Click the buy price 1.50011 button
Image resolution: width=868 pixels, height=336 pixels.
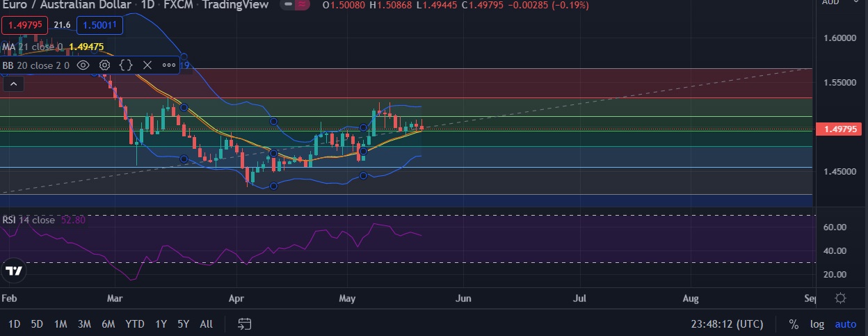[99, 26]
